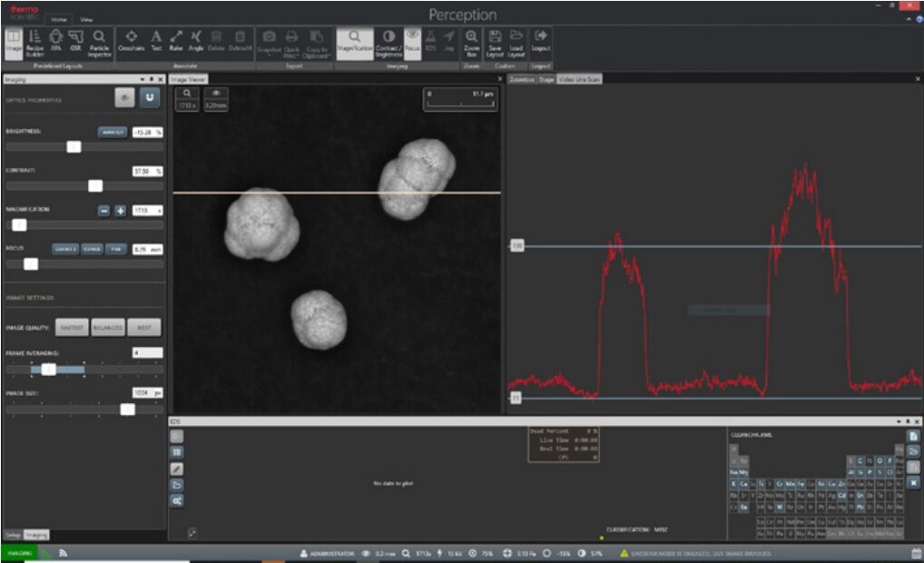924x563 pixels.
Task: Select the Crosshairs annotation tool
Action: 131,41
